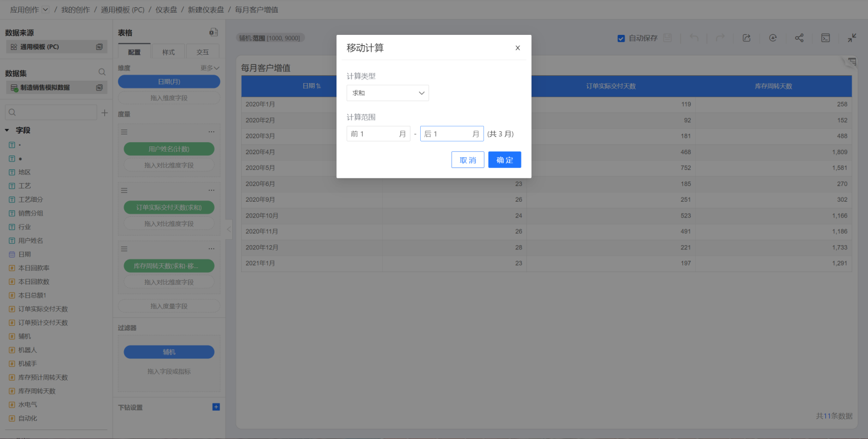The image size is (868, 439).
Task: Click the export icon in the top toolbar
Action: point(746,38)
